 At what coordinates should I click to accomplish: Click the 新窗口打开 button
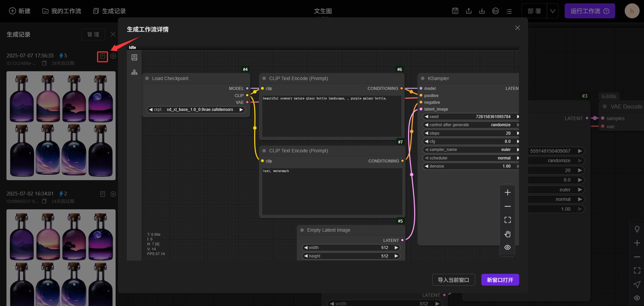click(x=500, y=280)
